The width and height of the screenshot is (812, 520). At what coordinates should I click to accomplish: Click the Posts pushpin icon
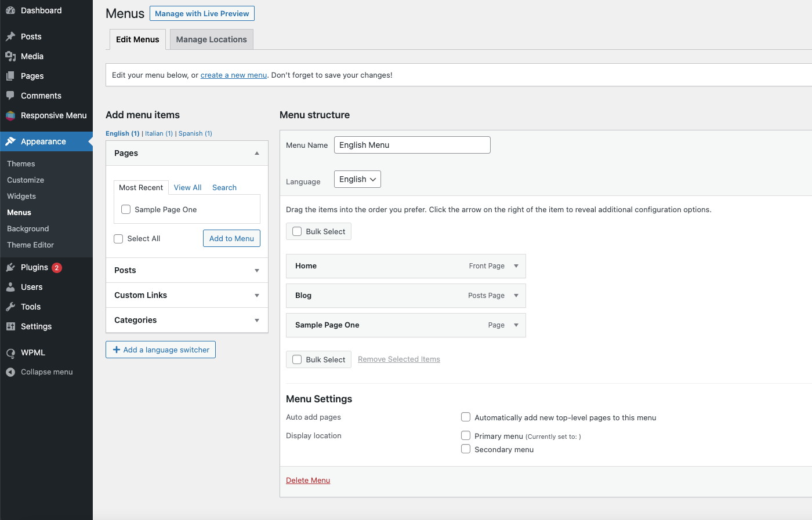click(x=10, y=37)
